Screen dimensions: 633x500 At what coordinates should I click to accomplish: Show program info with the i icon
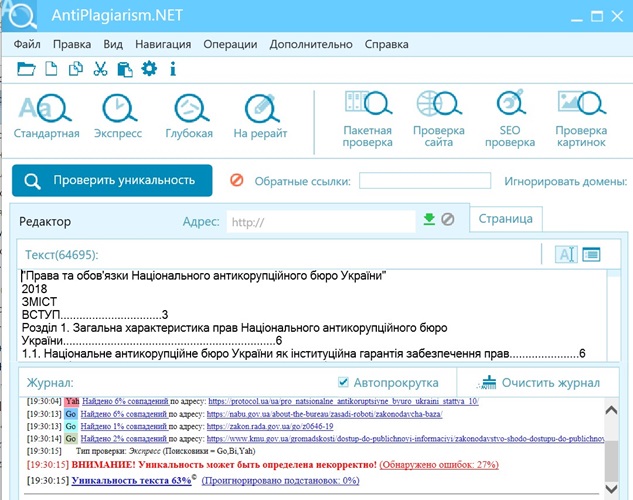[173, 69]
